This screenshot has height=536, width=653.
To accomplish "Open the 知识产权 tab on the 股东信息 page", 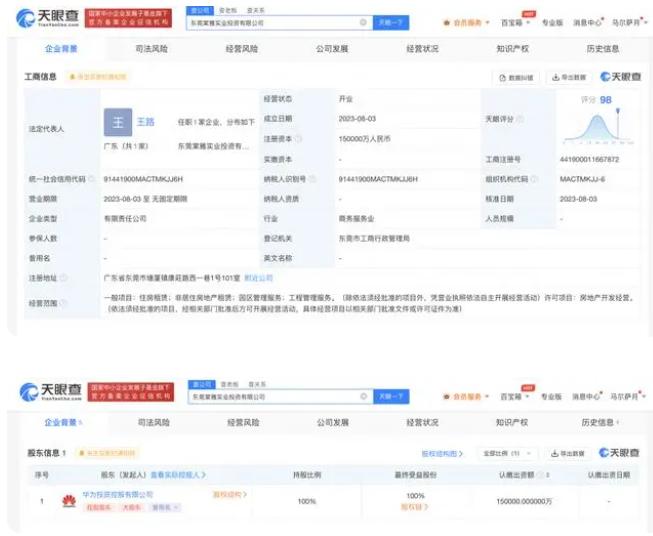I will [512, 423].
